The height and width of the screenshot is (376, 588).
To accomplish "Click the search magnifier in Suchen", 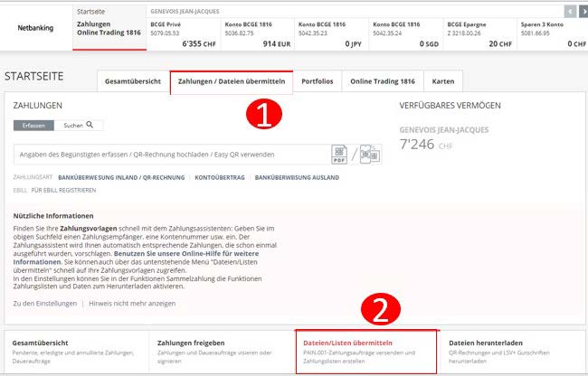I will [89, 125].
